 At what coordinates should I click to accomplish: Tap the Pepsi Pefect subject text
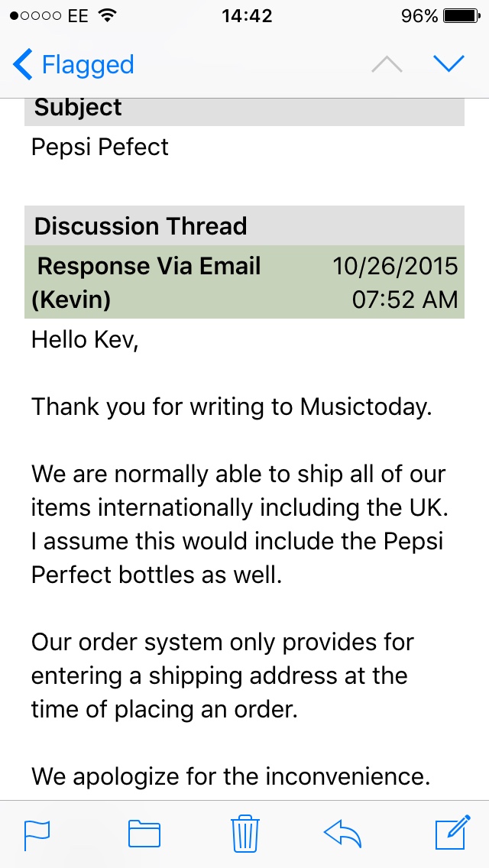(x=99, y=147)
